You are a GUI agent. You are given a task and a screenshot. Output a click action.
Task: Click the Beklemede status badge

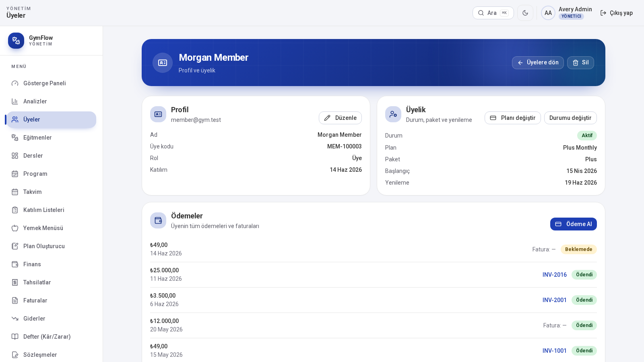coord(578,249)
